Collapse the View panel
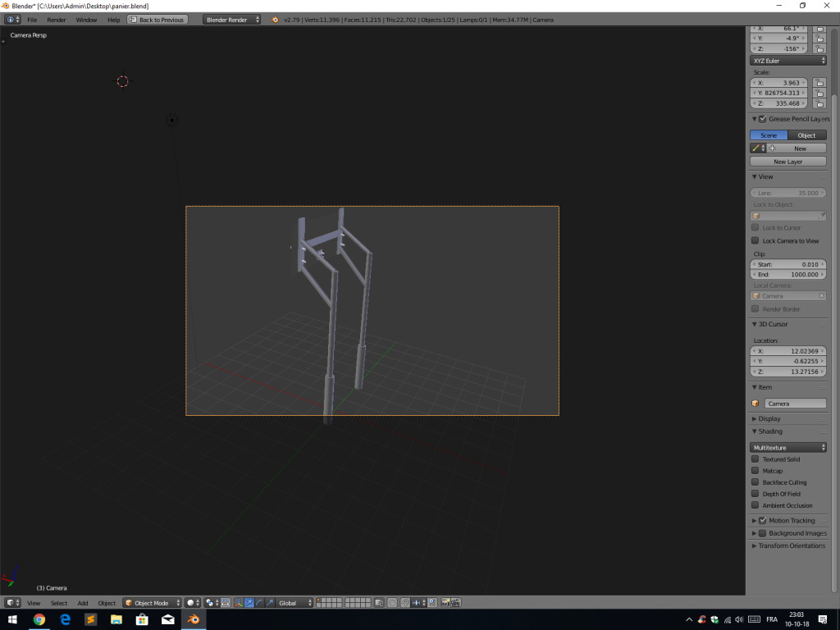The height and width of the screenshot is (630, 840). 755,177
